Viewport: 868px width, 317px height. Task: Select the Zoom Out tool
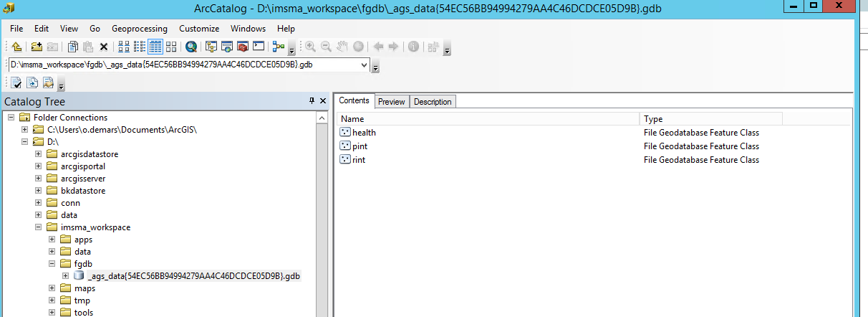click(x=326, y=47)
